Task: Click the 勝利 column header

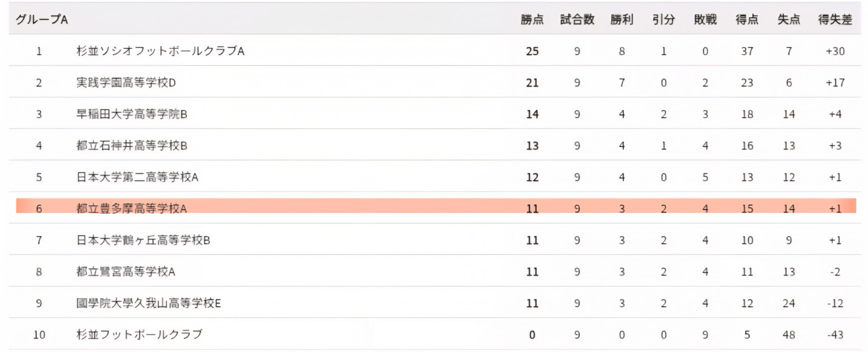Action: click(622, 19)
